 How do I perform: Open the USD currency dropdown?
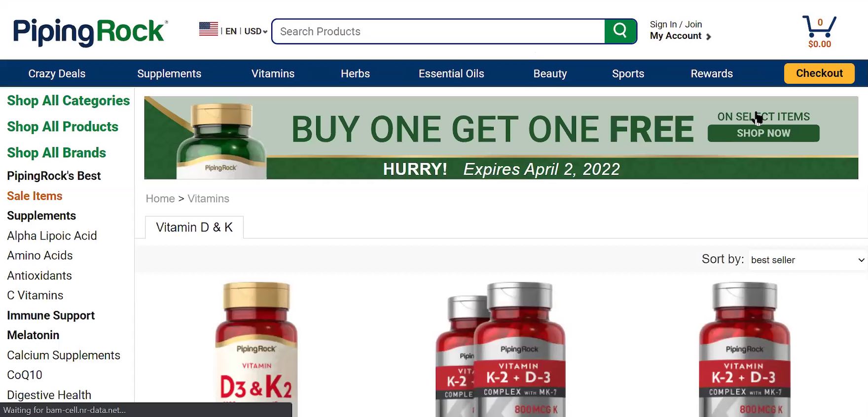[256, 32]
